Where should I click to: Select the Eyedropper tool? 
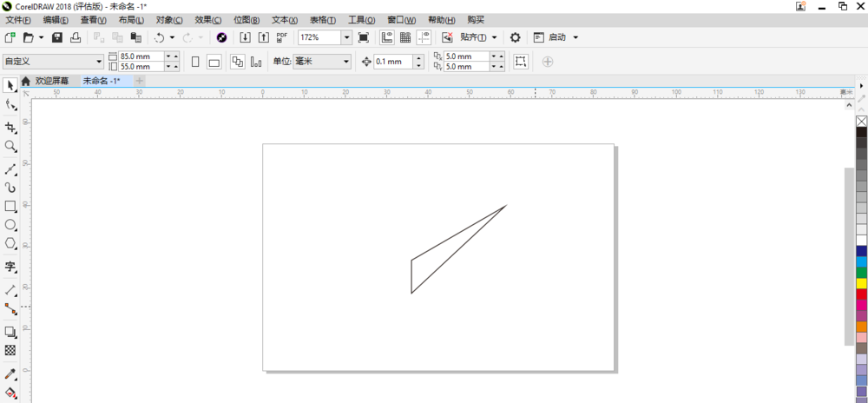click(x=10, y=374)
